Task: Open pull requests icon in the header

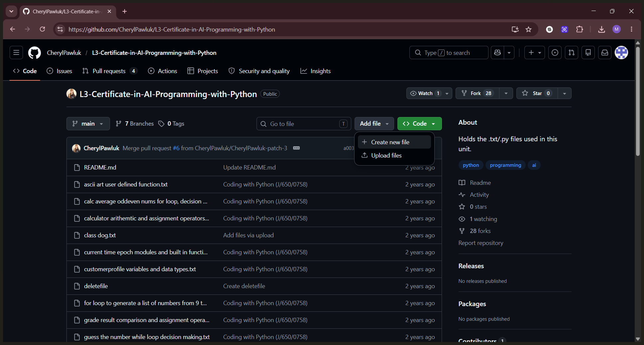Action: point(572,53)
